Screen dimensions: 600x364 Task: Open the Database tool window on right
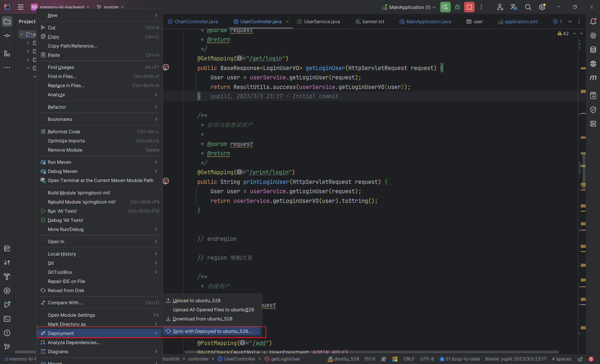tap(593, 50)
